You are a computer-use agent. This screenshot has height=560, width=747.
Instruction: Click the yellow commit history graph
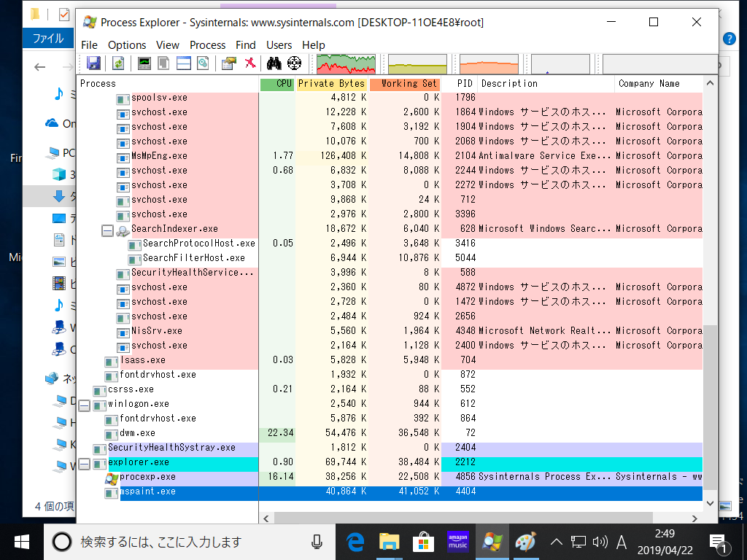417,64
